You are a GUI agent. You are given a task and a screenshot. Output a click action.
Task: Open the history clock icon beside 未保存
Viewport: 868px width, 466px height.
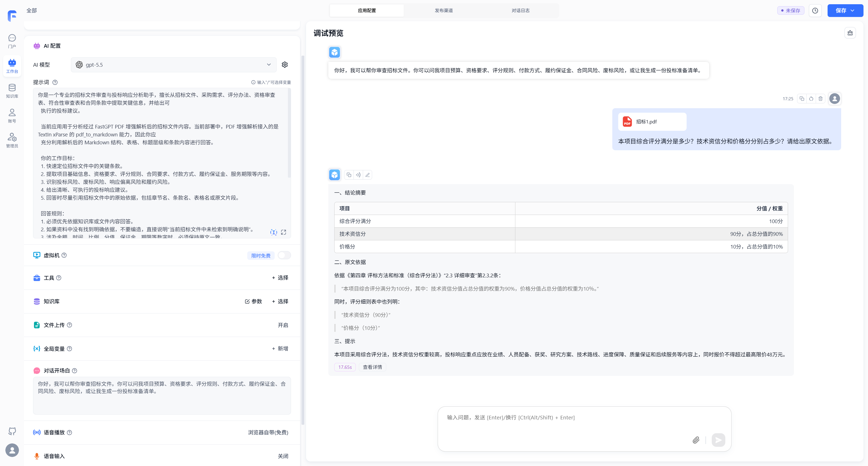815,10
